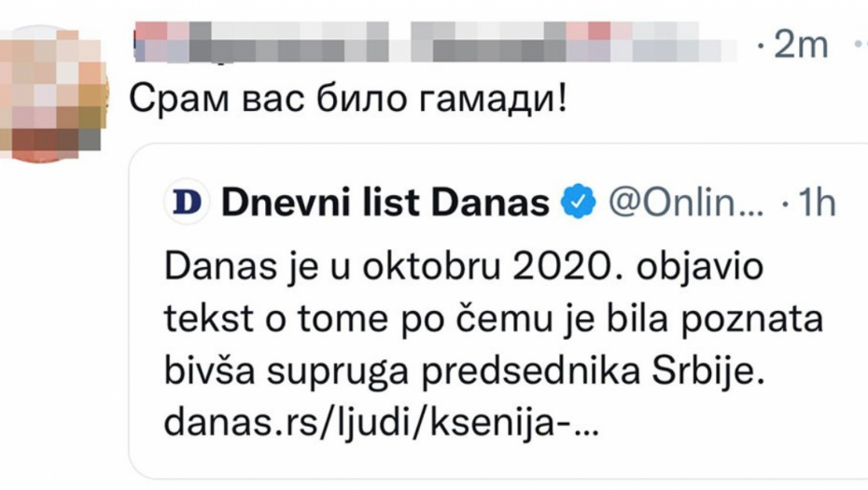The image size is (868, 490).
Task: Open the Dnevni list Danas account name
Action: pyautogui.click(x=385, y=203)
